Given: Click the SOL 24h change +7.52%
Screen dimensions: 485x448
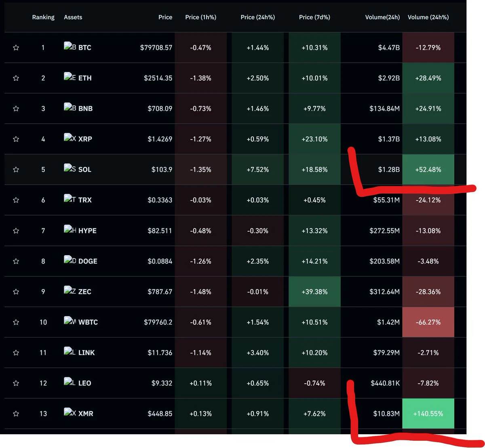Looking at the screenshot, I should pyautogui.click(x=257, y=169).
